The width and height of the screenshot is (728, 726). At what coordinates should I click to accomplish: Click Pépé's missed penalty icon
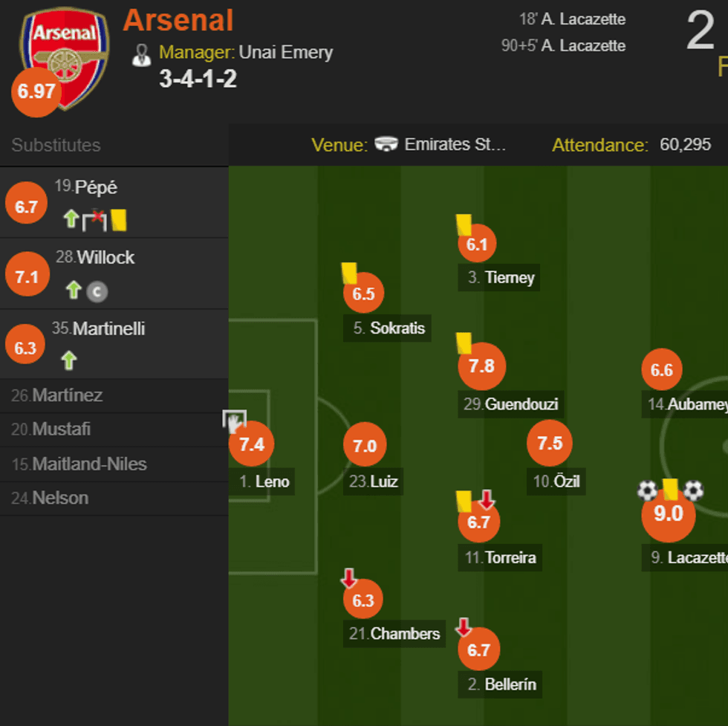tap(94, 219)
